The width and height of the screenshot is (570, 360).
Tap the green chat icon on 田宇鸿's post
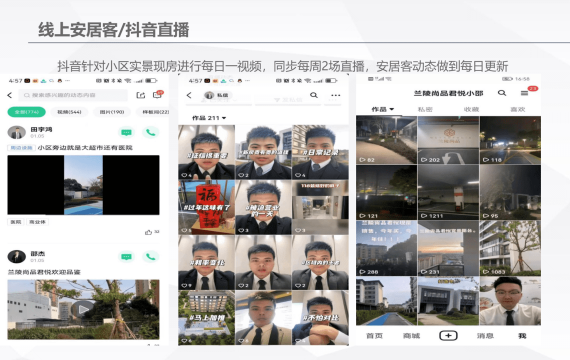point(126,132)
